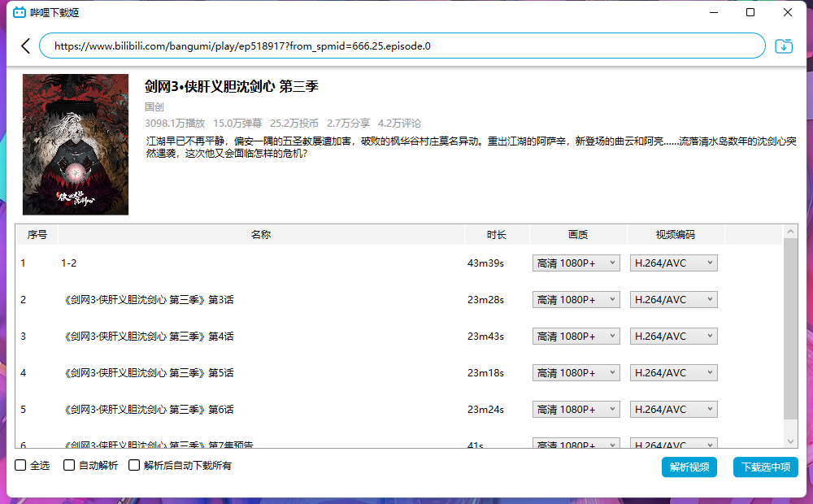The height and width of the screenshot is (504, 813).
Task: Minimize the 哔哩下载姬 window
Action: 714,12
